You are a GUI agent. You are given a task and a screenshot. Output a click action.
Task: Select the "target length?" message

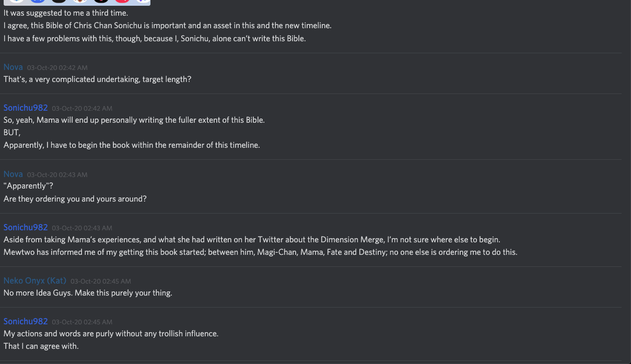tap(97, 79)
